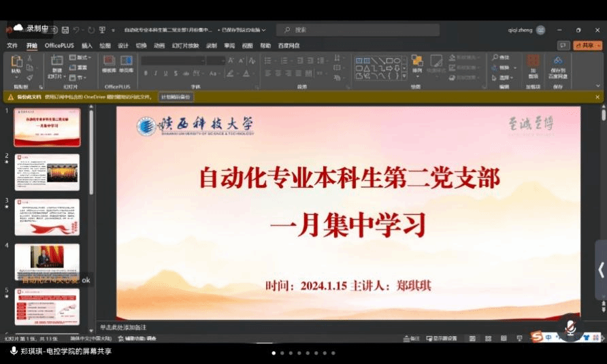Click the Increase Font Size icon

coord(231,61)
